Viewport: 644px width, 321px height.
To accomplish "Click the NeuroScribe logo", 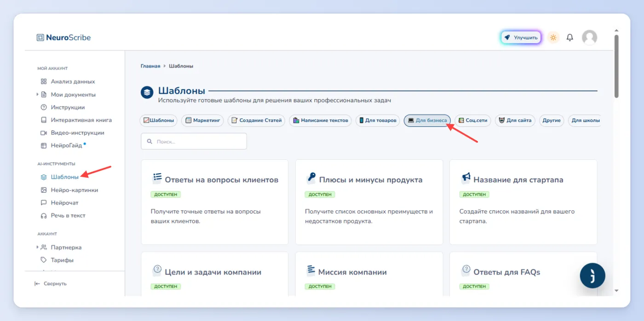I will pyautogui.click(x=64, y=38).
